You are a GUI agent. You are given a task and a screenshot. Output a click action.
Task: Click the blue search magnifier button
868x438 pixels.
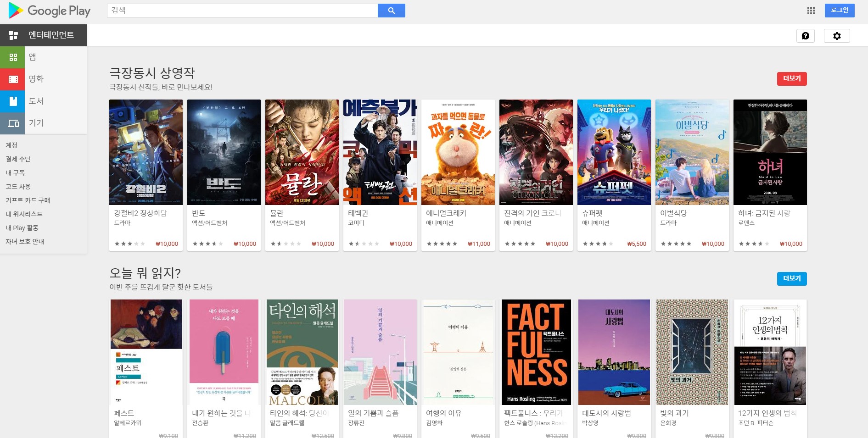[391, 11]
